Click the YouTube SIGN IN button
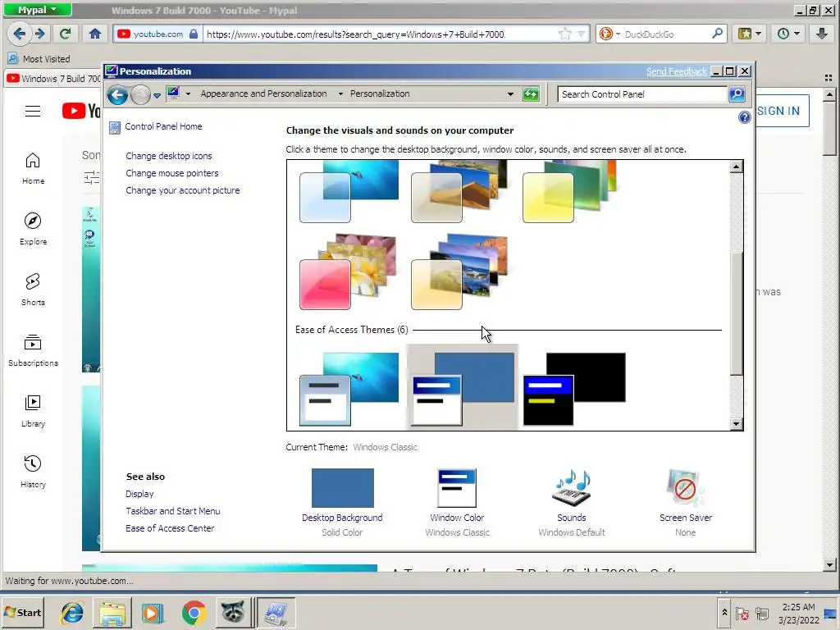 tap(778, 111)
